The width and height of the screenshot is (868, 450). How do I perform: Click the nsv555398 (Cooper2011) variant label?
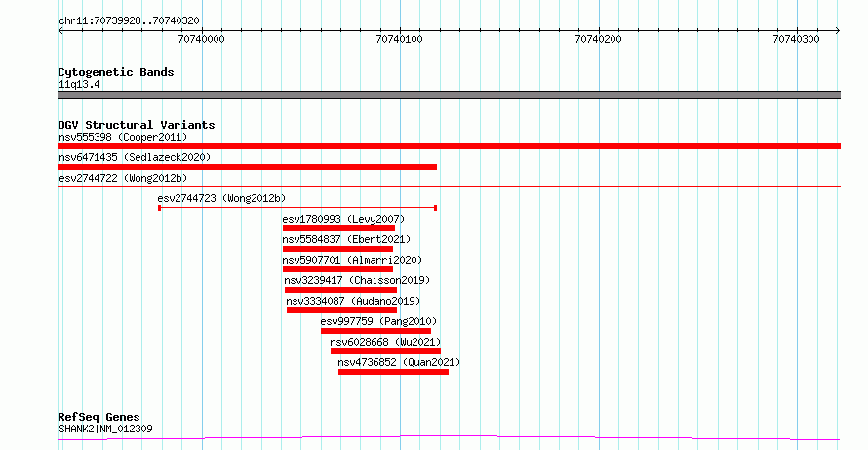[x=123, y=137]
